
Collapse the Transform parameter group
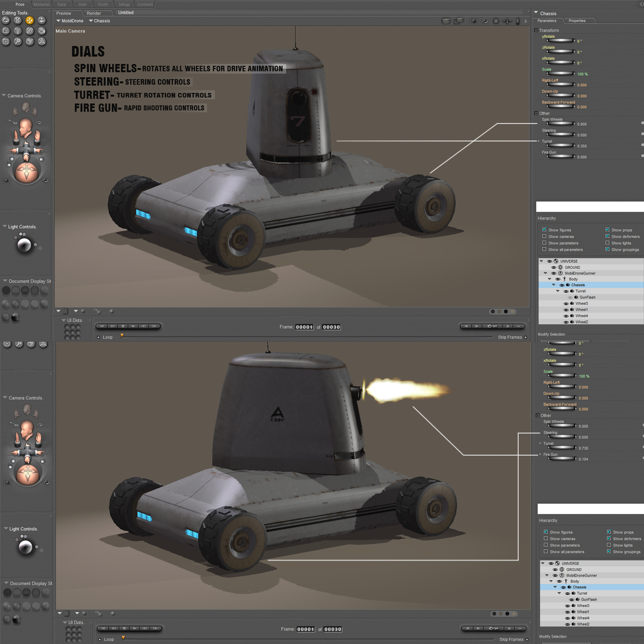click(536, 30)
